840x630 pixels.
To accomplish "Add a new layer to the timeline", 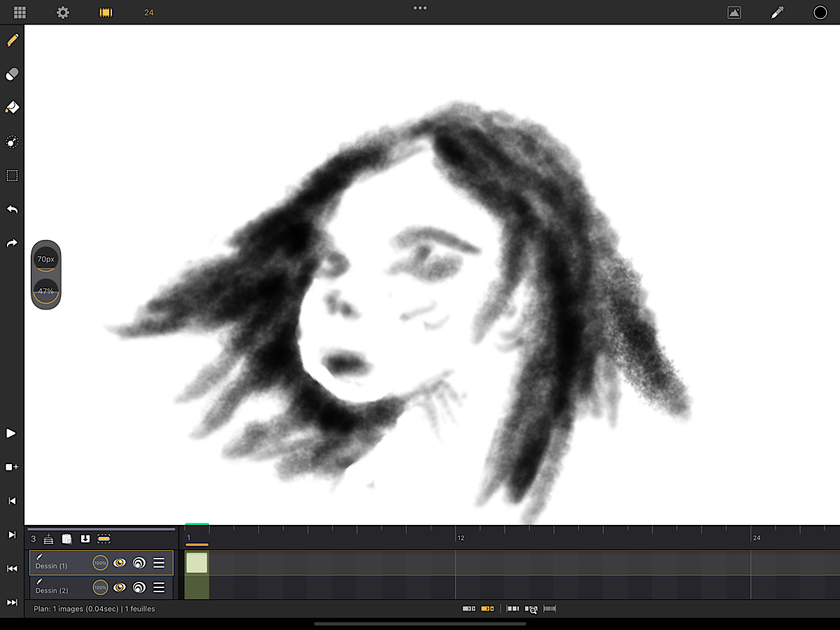I will [x=48, y=539].
